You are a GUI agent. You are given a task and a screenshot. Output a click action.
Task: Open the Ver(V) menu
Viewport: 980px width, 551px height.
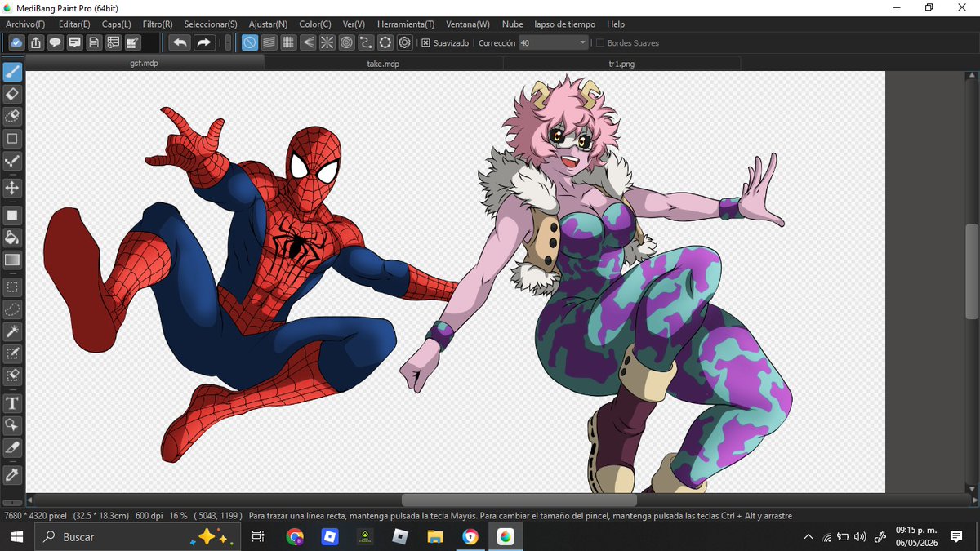click(354, 24)
